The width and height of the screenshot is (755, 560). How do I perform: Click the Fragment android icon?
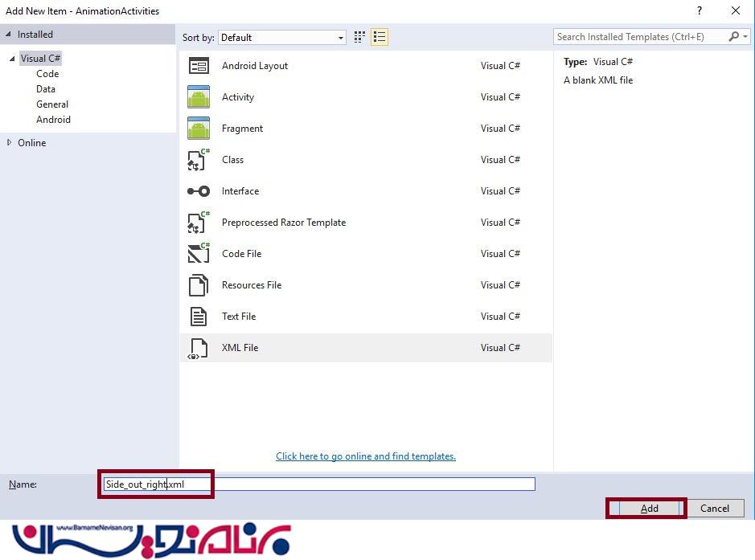coord(199,128)
